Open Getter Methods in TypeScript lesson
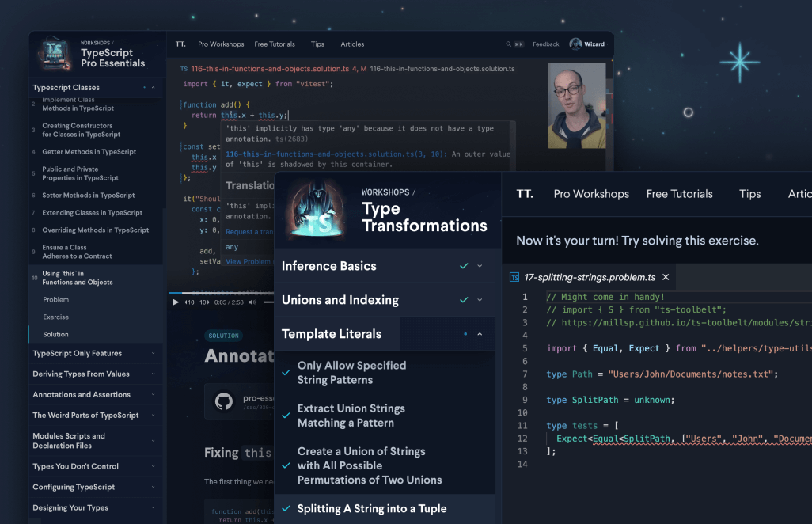Screen dimensions: 812x524 click(89, 152)
